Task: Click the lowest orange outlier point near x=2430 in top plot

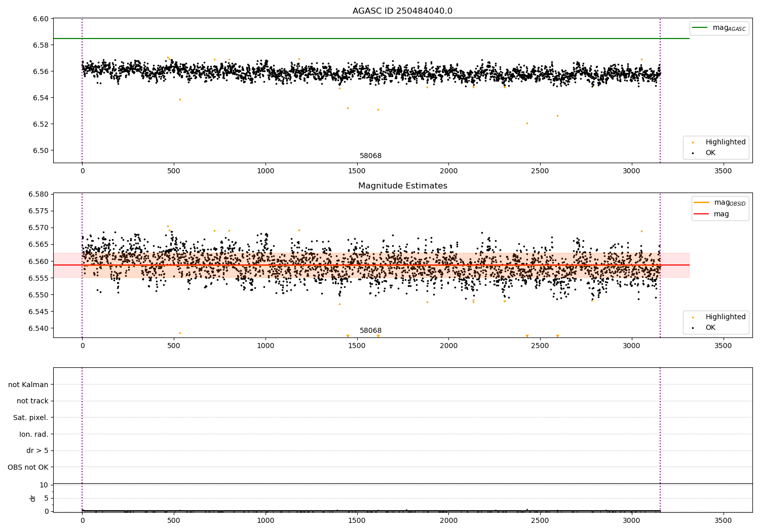Action: [x=527, y=123]
